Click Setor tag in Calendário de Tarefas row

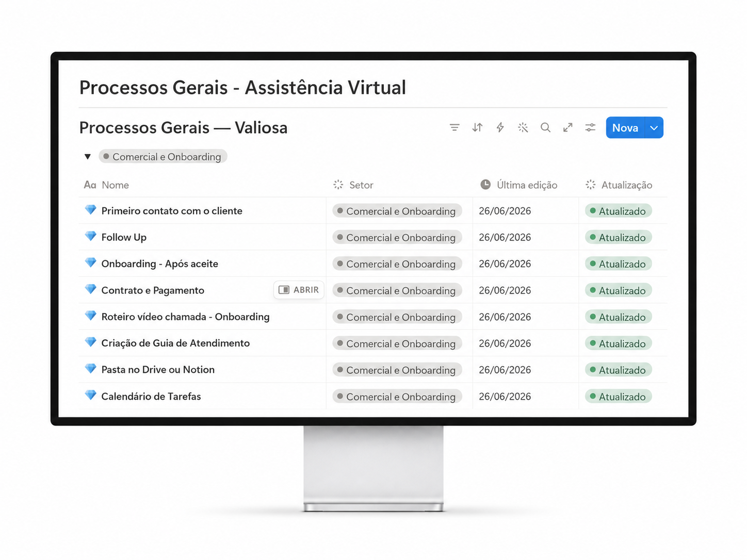[x=397, y=397]
